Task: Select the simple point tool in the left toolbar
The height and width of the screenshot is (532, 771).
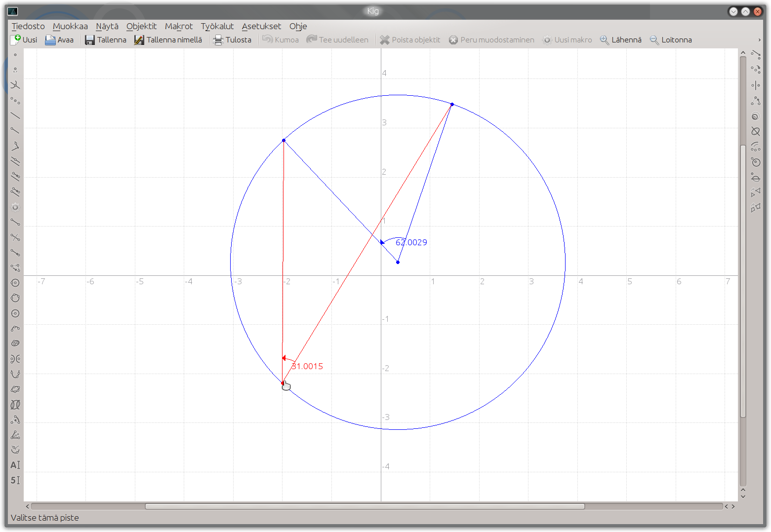Action: 15,55
